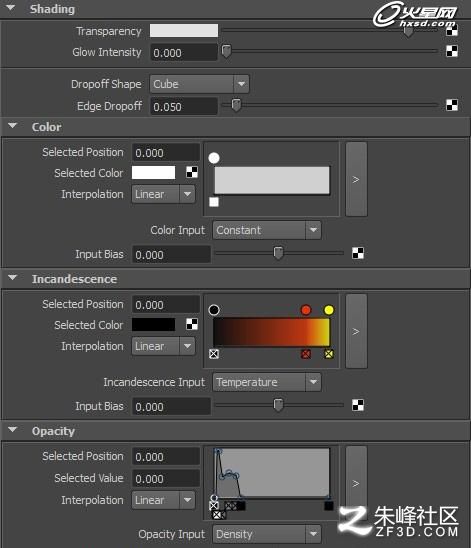
Task: Click the Edge Dropoff map checker icon
Action: (x=452, y=105)
